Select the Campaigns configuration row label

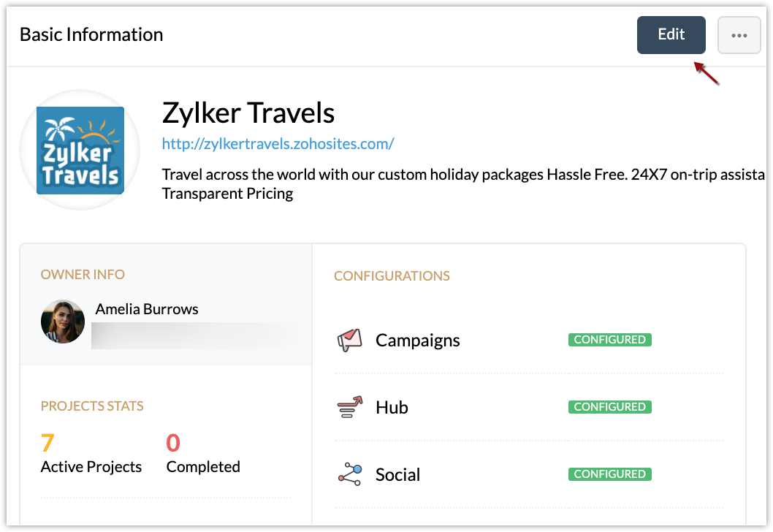click(x=417, y=341)
